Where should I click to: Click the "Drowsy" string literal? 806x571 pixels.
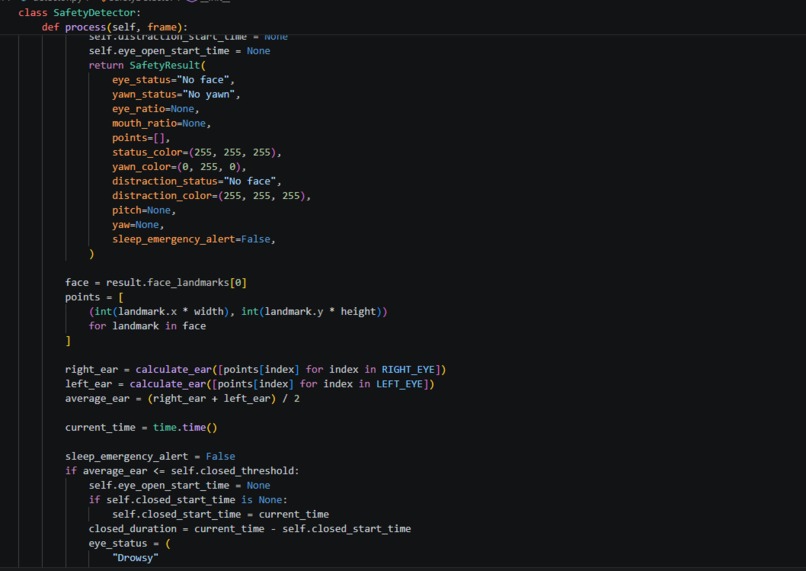(x=135, y=558)
